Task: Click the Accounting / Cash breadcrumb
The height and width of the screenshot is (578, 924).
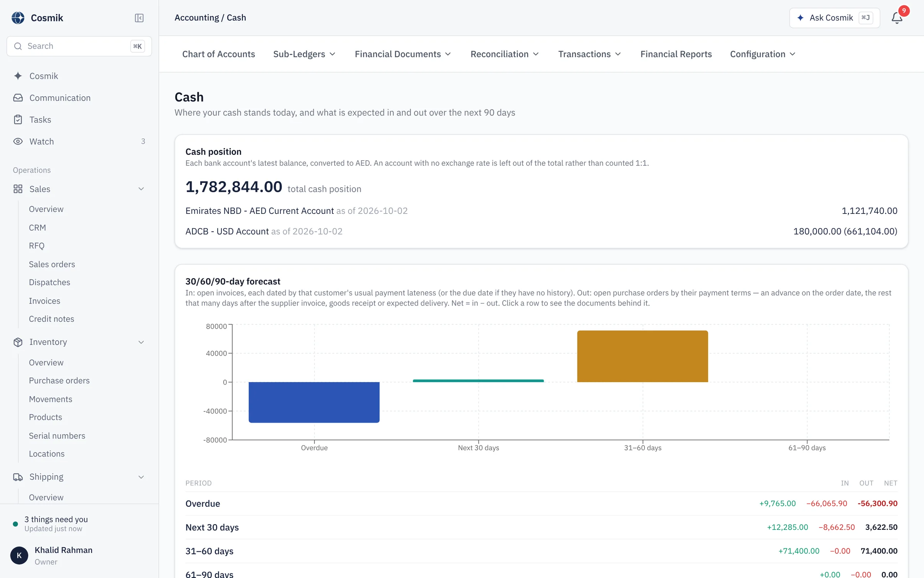Action: 210,18
